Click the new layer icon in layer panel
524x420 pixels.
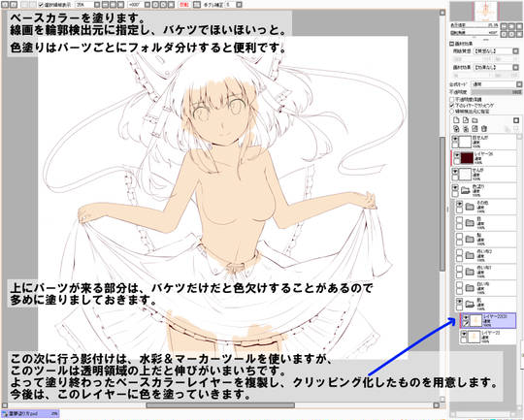456,120
